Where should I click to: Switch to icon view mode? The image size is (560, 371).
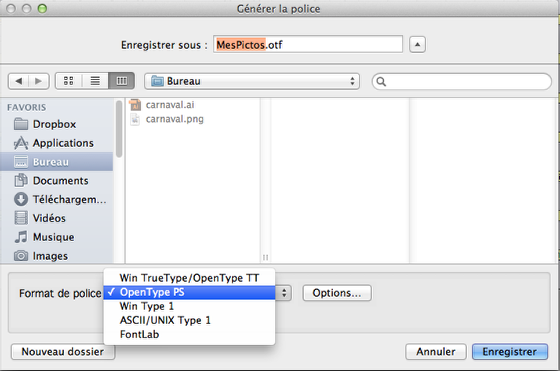tap(69, 81)
